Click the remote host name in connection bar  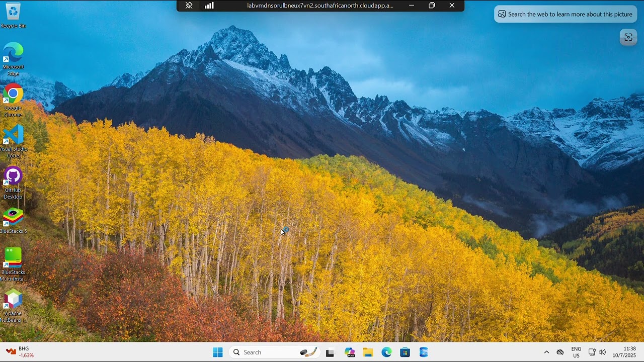(x=320, y=6)
